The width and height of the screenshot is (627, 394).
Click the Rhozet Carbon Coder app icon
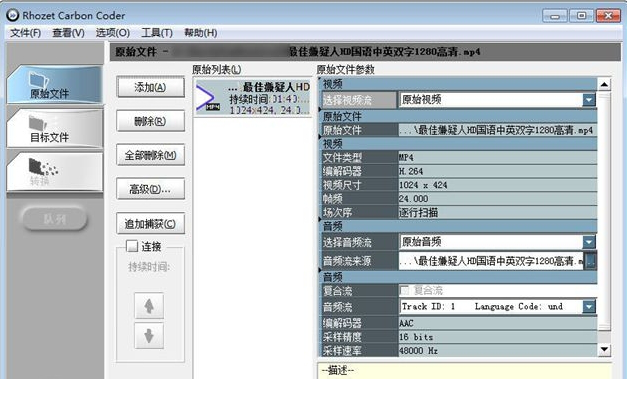click(x=13, y=15)
